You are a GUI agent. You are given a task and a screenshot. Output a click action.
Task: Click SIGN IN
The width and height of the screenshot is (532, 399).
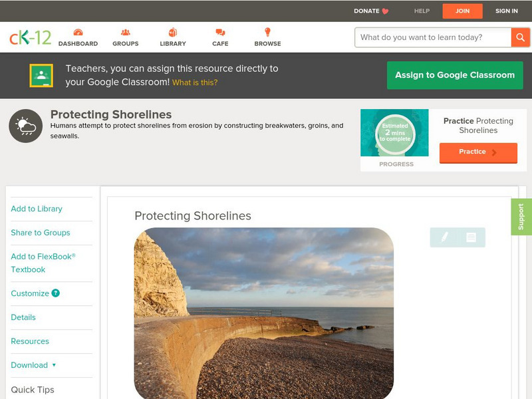pyautogui.click(x=507, y=11)
